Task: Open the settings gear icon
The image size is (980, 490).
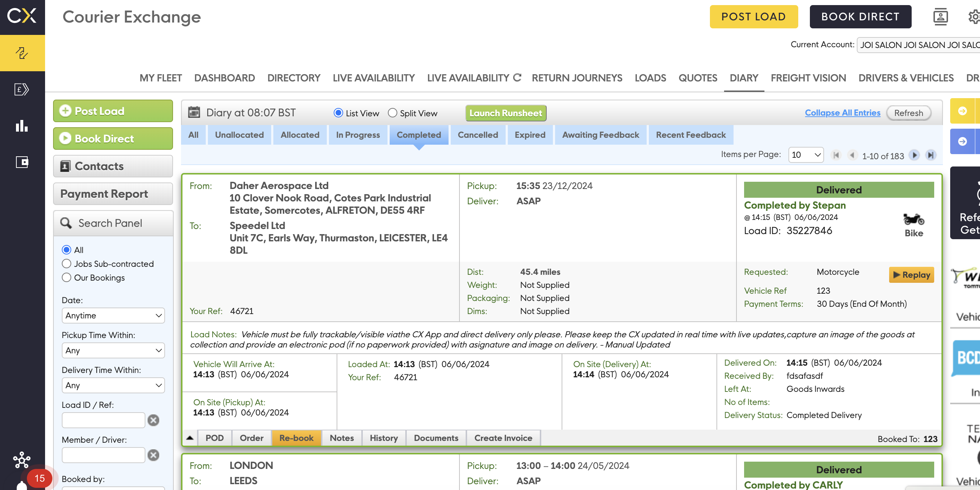Action: (974, 17)
